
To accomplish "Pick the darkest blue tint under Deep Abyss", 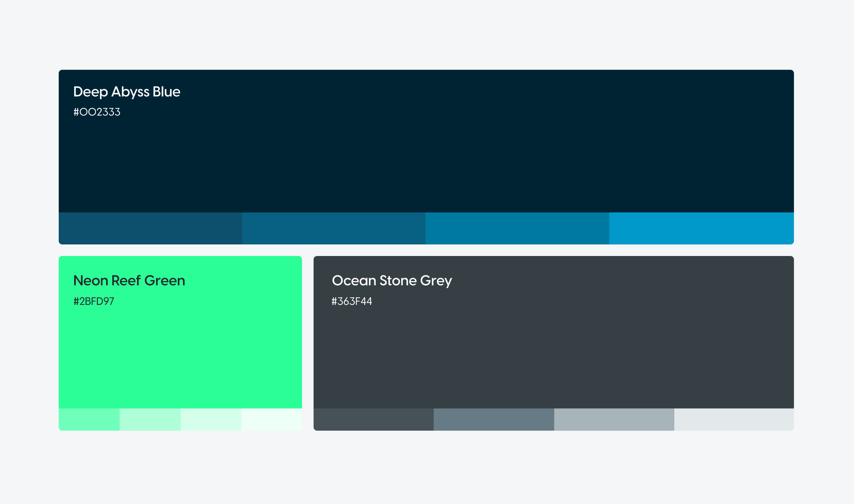I will point(150,228).
